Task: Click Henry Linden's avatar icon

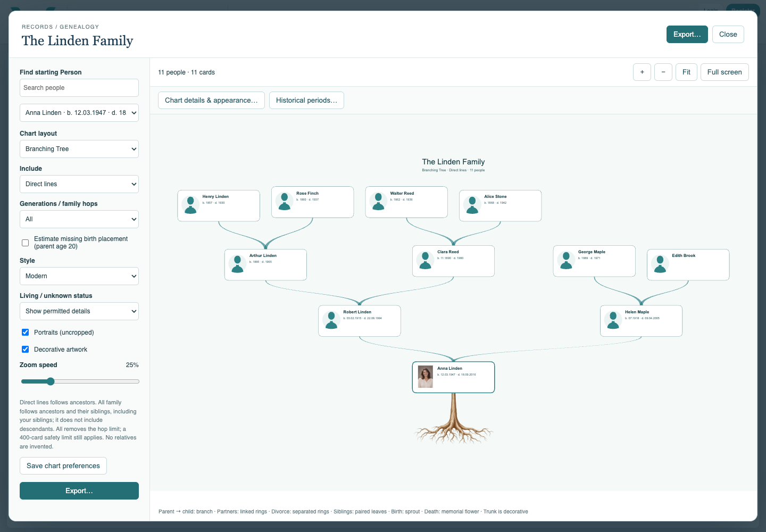Action: pyautogui.click(x=190, y=205)
